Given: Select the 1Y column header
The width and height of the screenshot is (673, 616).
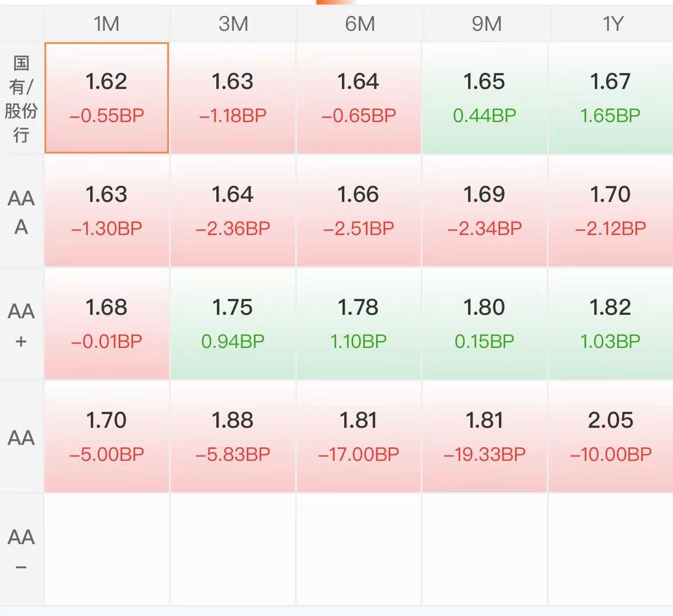Looking at the screenshot, I should click(x=611, y=23).
